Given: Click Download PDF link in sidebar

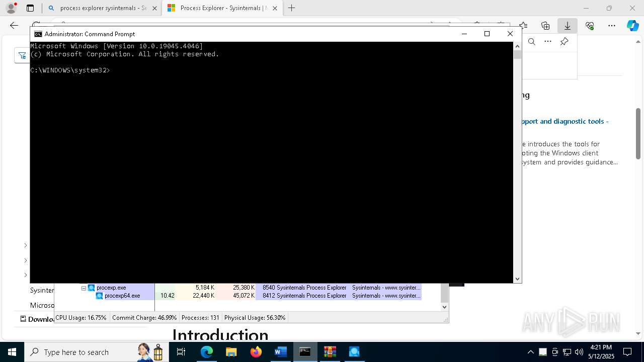Looking at the screenshot, I should coord(38,319).
